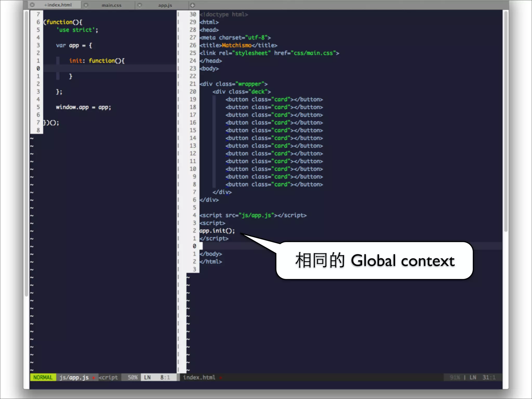Click the '</body>' closing tag line
Image resolution: width=532 pixels, height=399 pixels.
pyautogui.click(x=211, y=254)
